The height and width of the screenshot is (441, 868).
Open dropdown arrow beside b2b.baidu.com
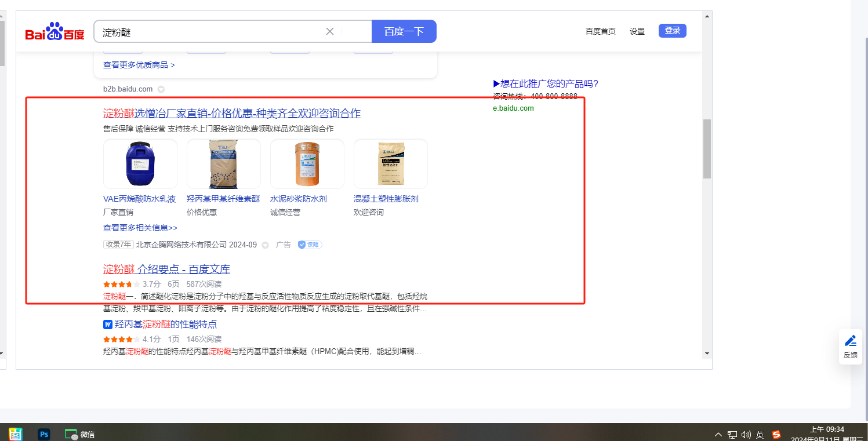coord(161,89)
